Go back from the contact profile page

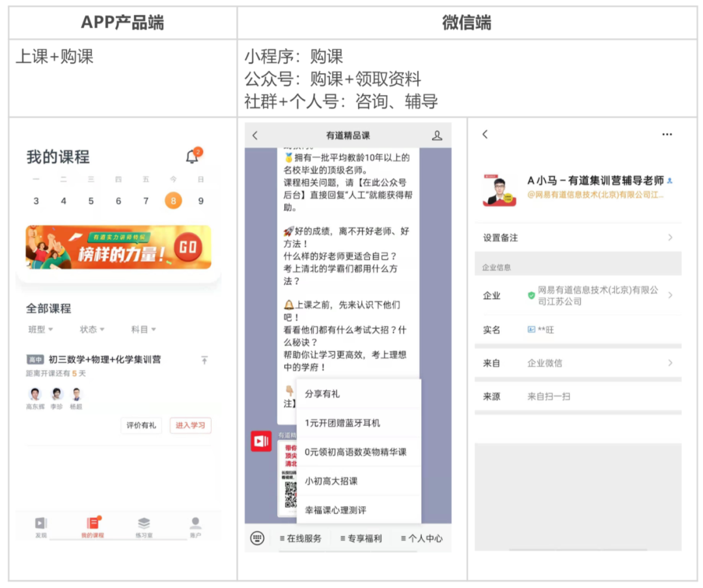(x=485, y=134)
